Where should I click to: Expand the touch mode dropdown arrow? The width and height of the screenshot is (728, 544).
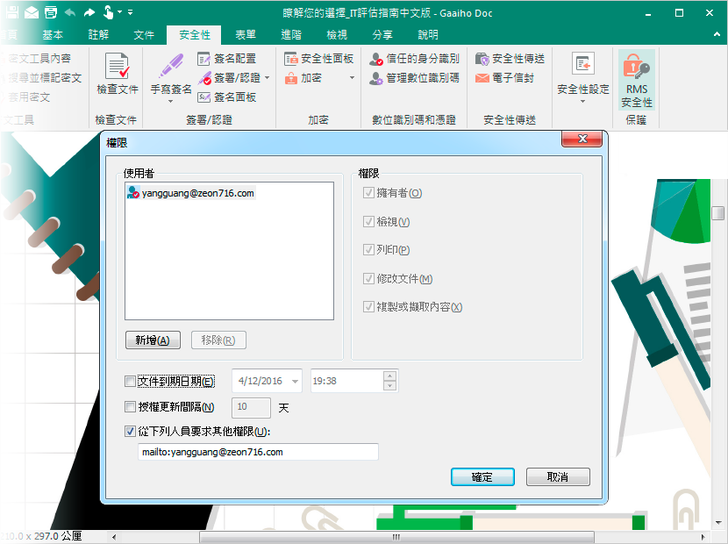point(120,12)
